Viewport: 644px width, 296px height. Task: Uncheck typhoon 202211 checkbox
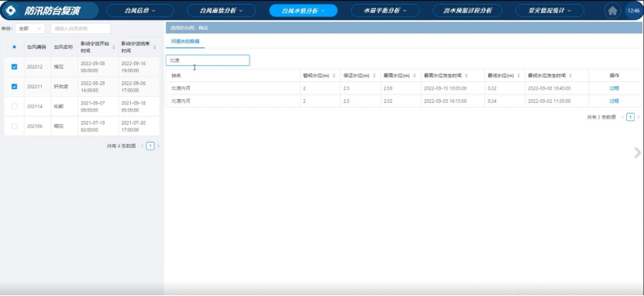[x=15, y=86]
